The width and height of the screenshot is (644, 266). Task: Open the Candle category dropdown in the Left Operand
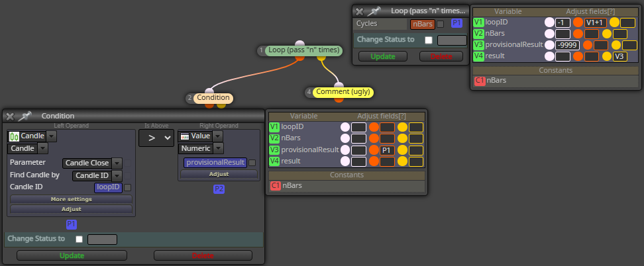52,136
